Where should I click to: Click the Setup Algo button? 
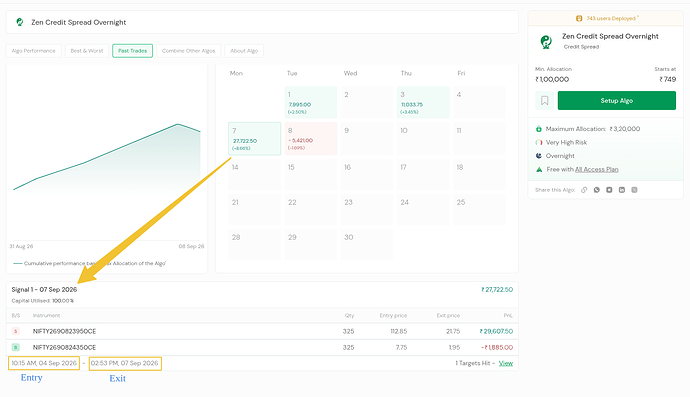coord(617,101)
